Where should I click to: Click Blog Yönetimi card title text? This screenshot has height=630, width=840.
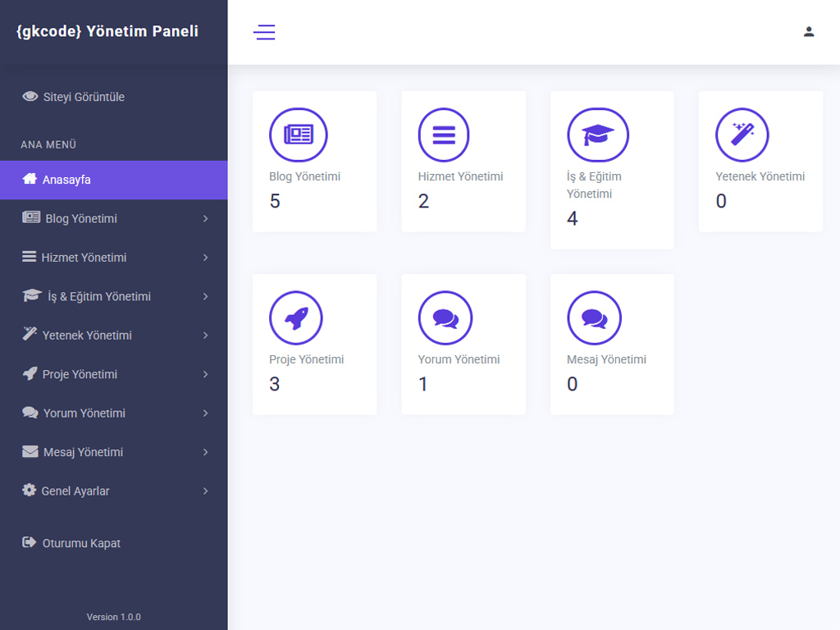[x=304, y=176]
